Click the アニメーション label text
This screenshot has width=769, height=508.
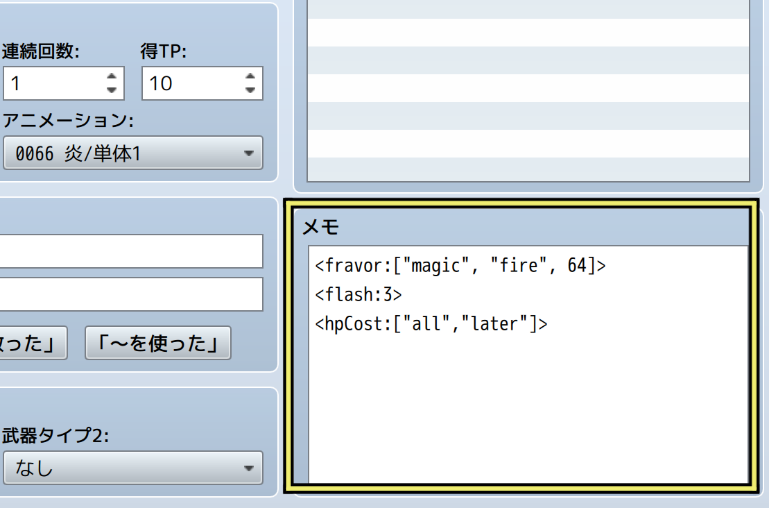tap(67, 121)
